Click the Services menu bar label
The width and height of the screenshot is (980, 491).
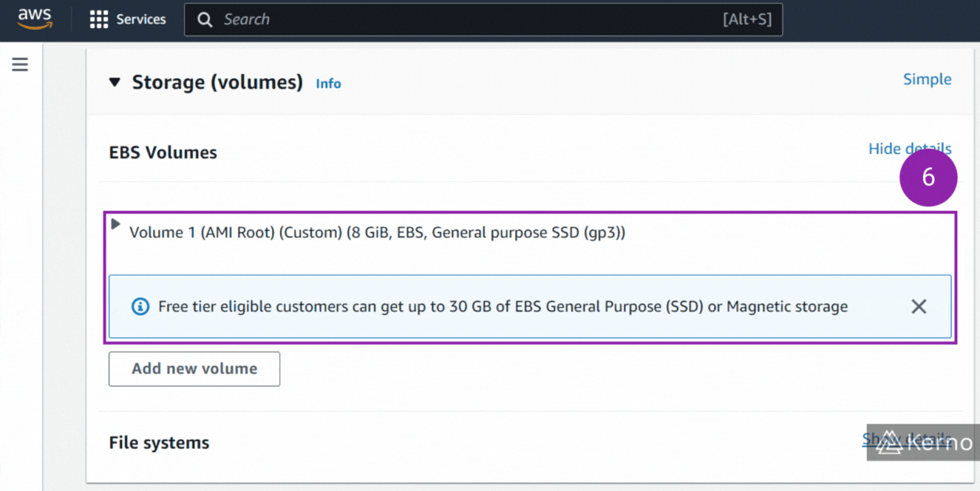[140, 19]
